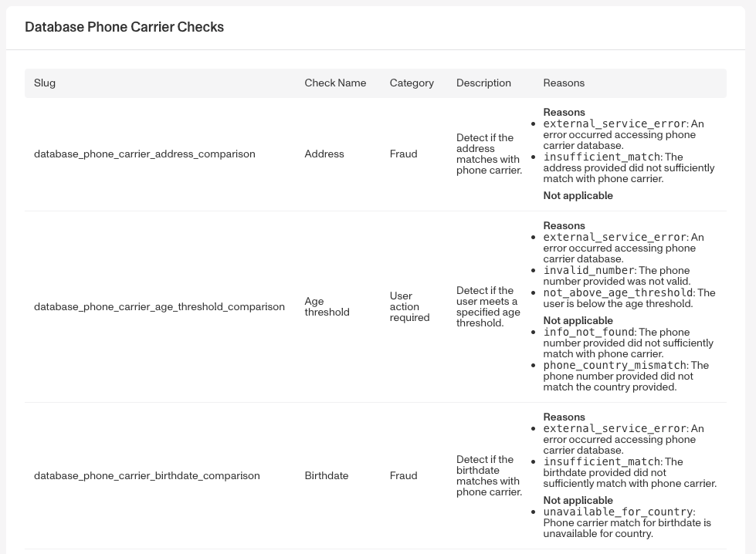The height and width of the screenshot is (554, 756).
Task: Click the Slug column header
Action: pyautogui.click(x=45, y=83)
